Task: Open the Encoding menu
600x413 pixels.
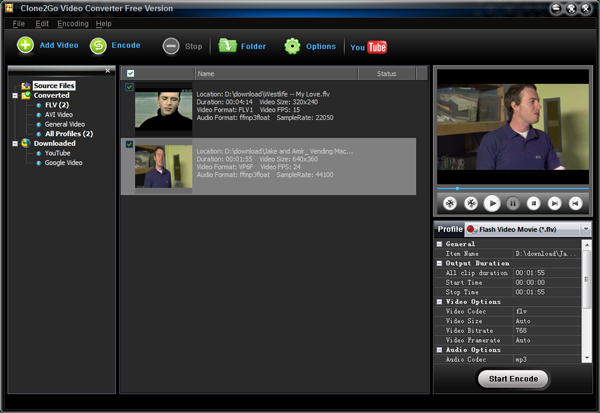Action: 73,24
